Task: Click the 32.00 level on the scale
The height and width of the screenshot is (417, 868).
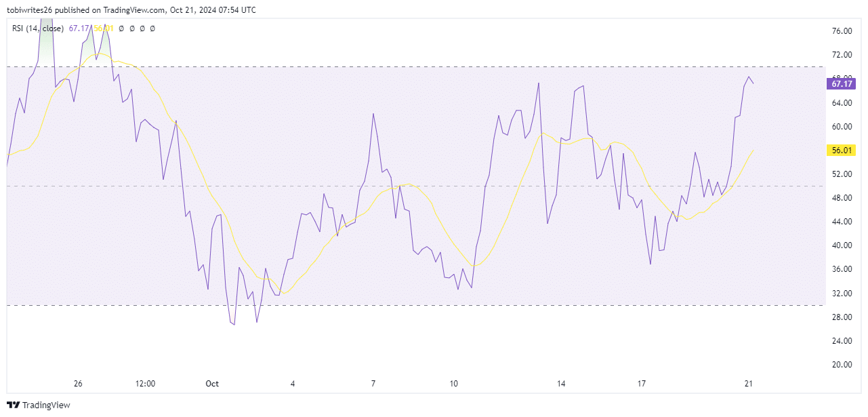Action: click(x=841, y=293)
